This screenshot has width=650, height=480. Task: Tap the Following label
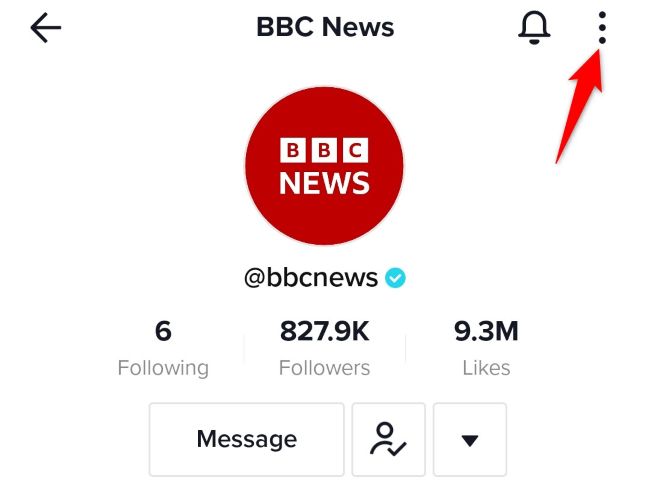163,368
